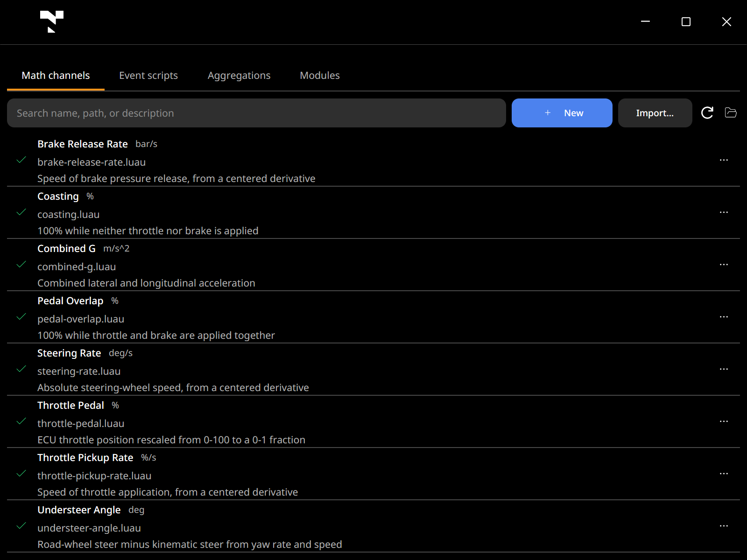Maximize the application window
The image size is (747, 560).
tap(686, 21)
